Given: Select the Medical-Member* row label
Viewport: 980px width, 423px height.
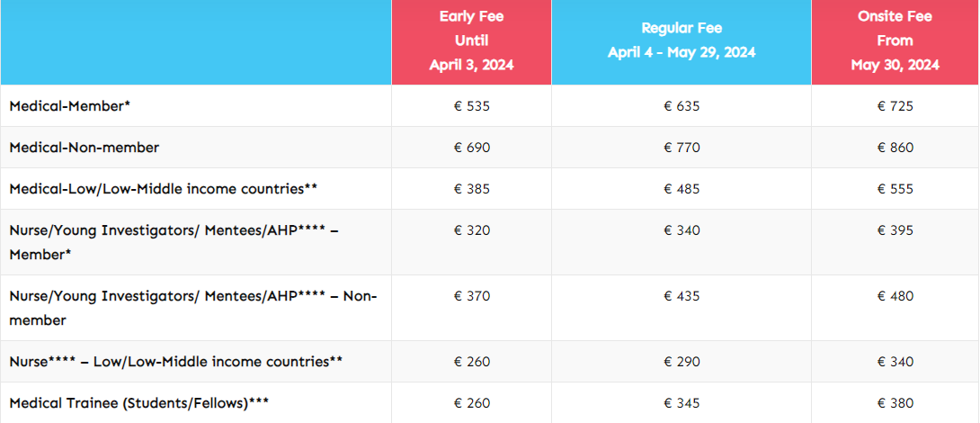Looking at the screenshot, I should point(70,106).
